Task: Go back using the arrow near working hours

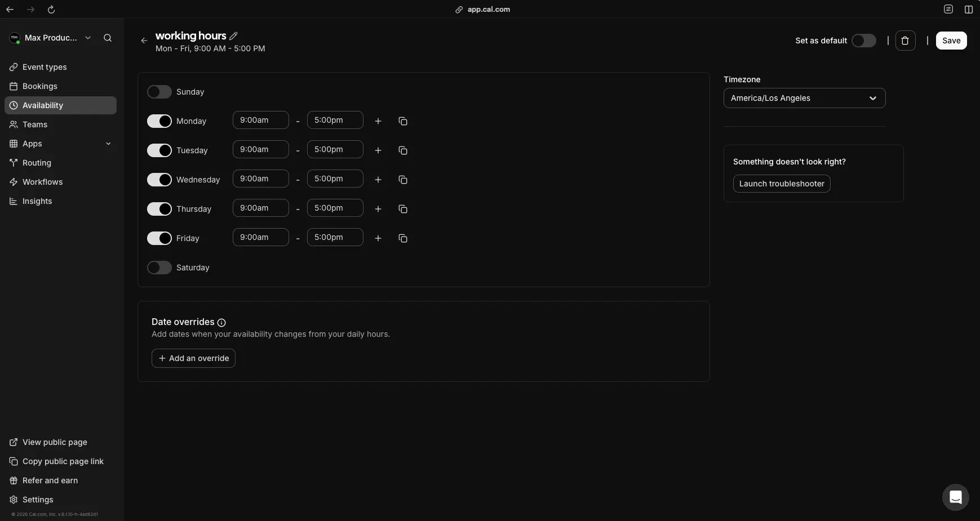Action: (x=144, y=41)
